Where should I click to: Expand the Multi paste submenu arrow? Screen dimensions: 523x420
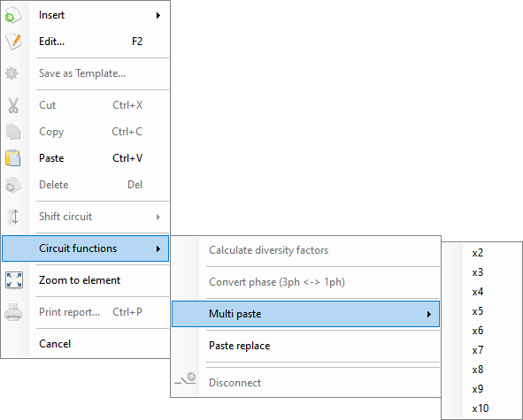click(x=429, y=314)
